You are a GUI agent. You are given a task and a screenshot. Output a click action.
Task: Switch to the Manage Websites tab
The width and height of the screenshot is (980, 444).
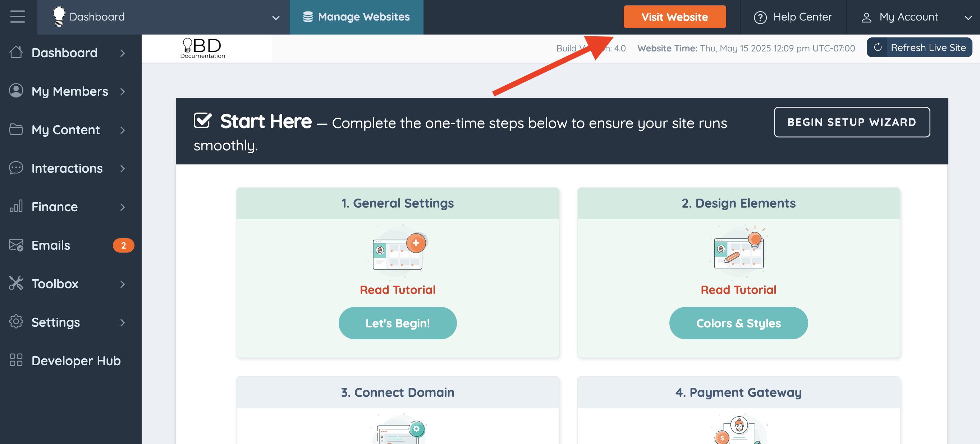point(356,17)
